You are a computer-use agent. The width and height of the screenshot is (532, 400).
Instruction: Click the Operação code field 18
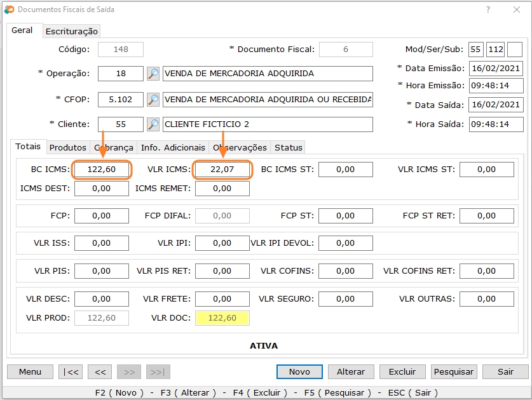tap(121, 74)
